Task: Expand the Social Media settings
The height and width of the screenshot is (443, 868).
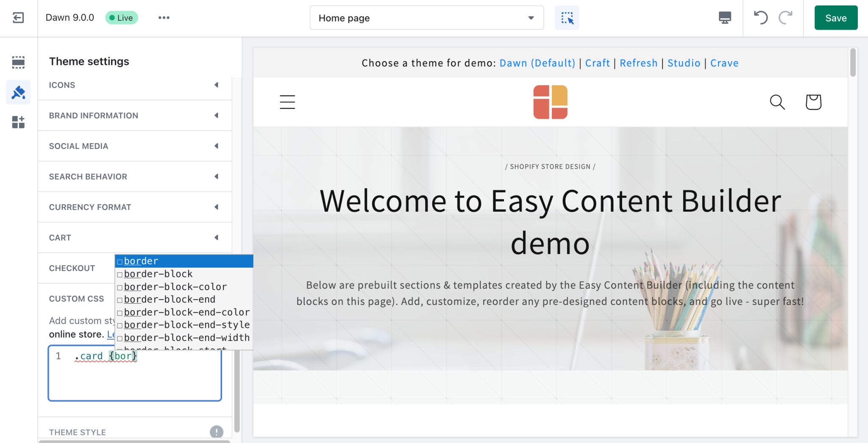Action: (x=135, y=146)
